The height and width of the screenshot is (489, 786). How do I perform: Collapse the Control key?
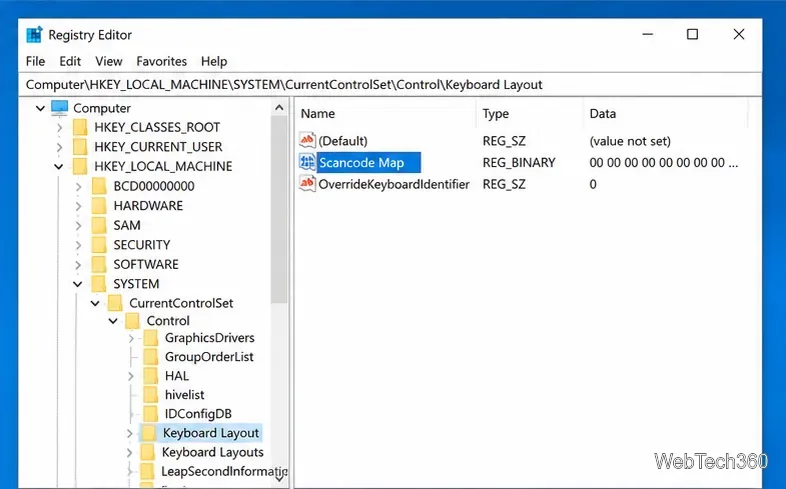113,321
